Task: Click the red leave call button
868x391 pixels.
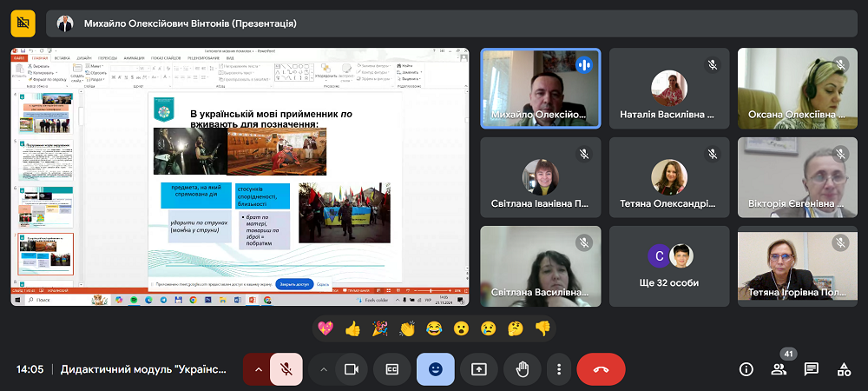Action: click(x=601, y=369)
